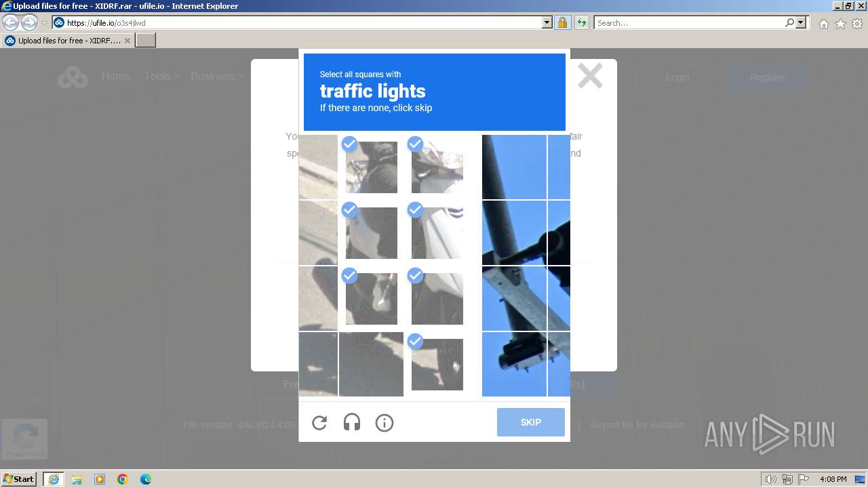The height and width of the screenshot is (488, 868).
Task: Open the Action Center flag tray icon
Action: pyautogui.click(x=803, y=479)
